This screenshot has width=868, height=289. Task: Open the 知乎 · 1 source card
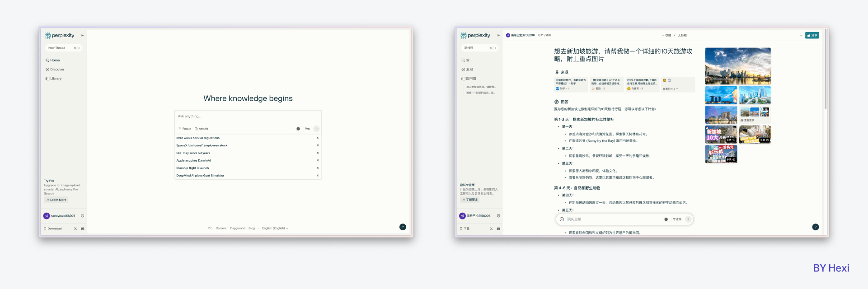(571, 84)
